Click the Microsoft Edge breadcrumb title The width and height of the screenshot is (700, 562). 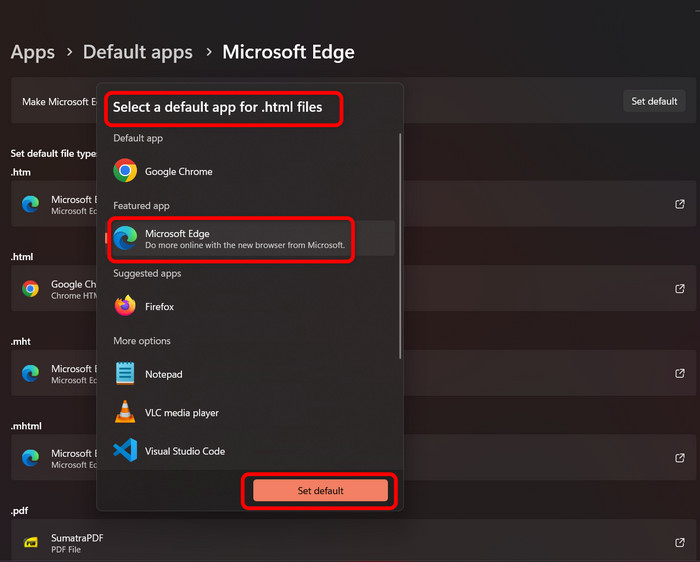pos(288,52)
